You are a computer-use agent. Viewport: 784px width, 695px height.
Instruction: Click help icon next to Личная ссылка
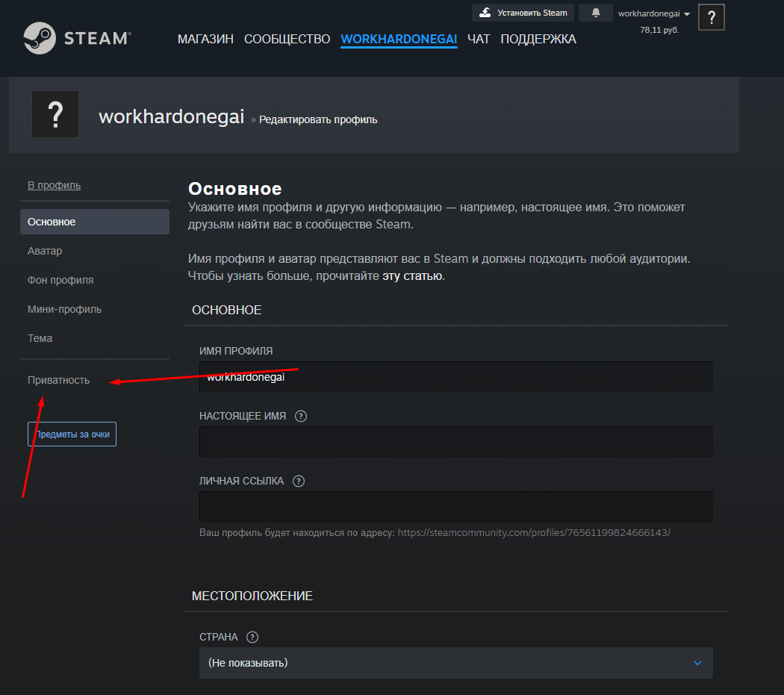pyautogui.click(x=299, y=481)
